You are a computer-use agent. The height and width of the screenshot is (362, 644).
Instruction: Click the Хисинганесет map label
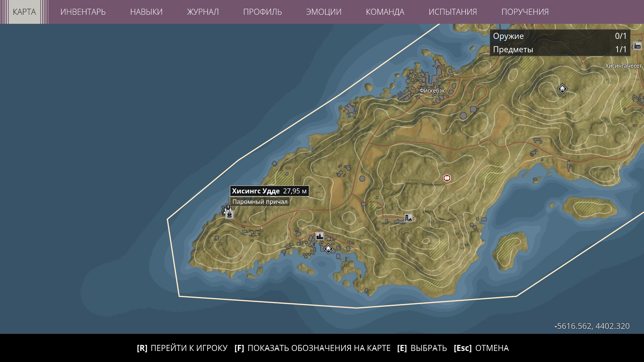624,66
